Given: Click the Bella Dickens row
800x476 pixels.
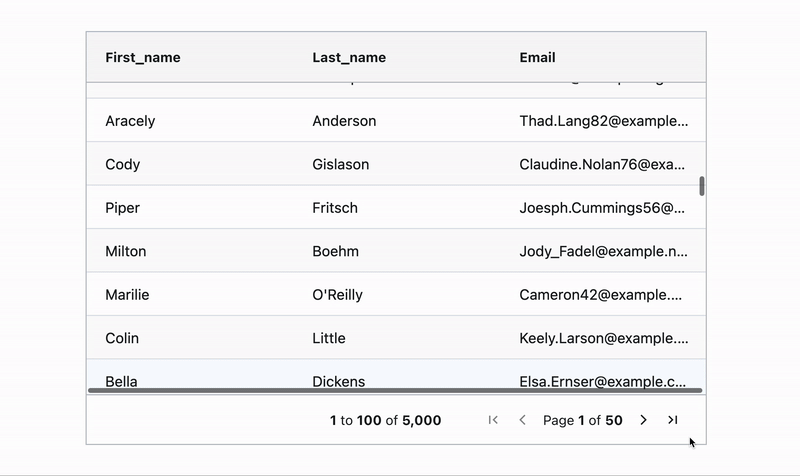Looking at the screenshot, I should pos(396,377).
